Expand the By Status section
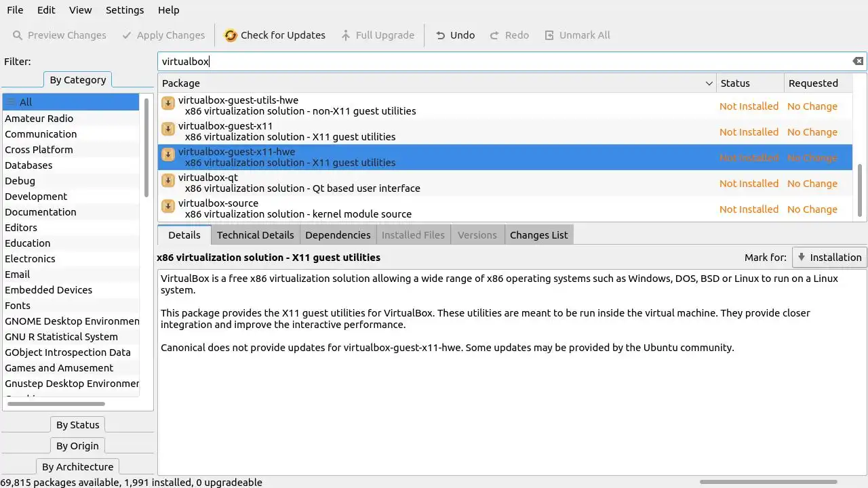The image size is (868, 488). tap(77, 425)
